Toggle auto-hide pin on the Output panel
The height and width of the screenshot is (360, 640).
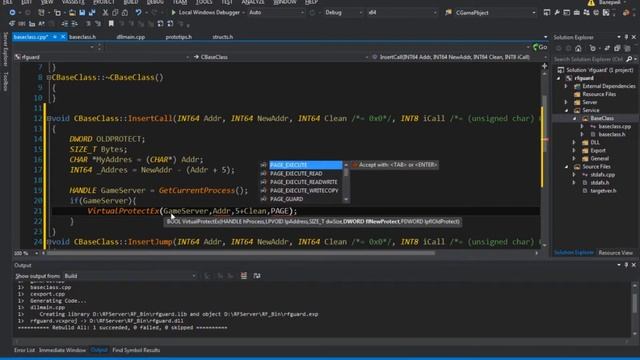pyautogui.click(x=627, y=265)
